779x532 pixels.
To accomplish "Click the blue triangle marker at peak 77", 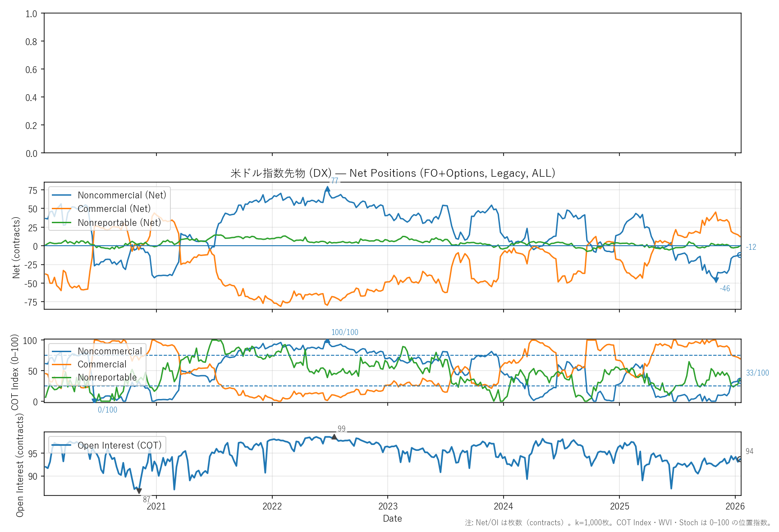I will pyautogui.click(x=328, y=189).
